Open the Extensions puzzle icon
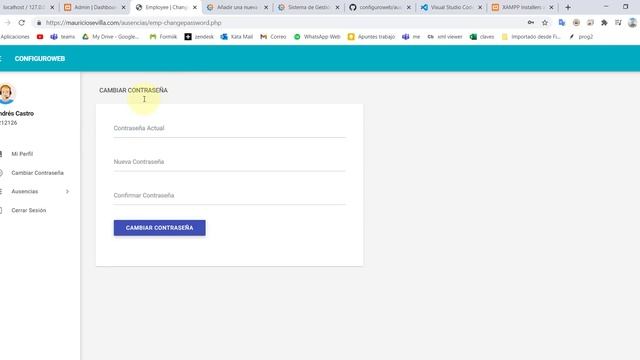The image size is (640, 360). tap(604, 23)
